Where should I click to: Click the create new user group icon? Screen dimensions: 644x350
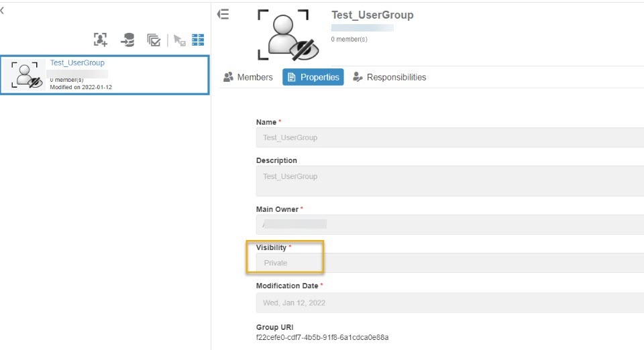coord(101,40)
